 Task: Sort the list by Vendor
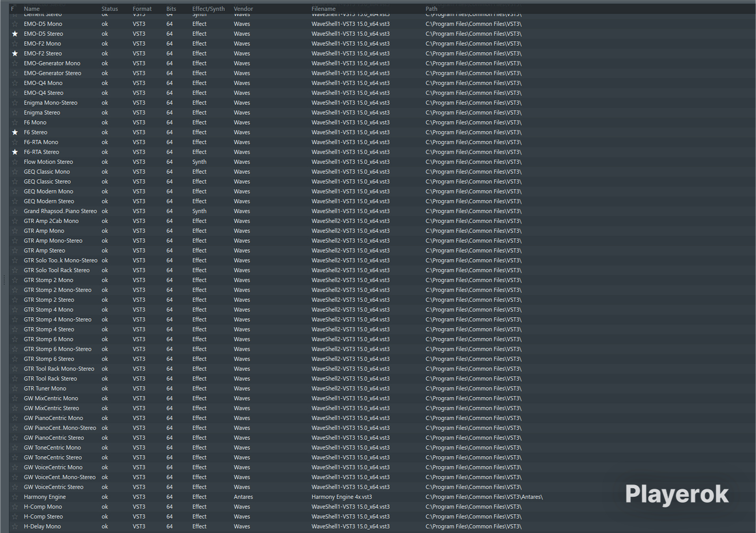tap(243, 9)
